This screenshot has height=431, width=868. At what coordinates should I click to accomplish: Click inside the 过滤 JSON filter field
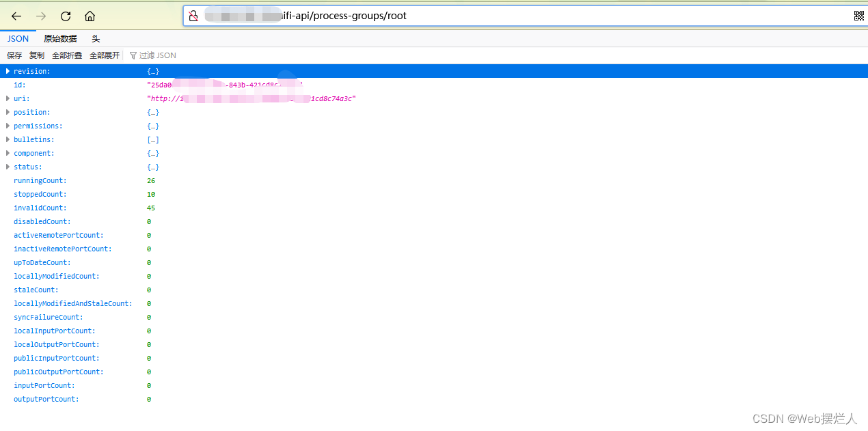[159, 55]
